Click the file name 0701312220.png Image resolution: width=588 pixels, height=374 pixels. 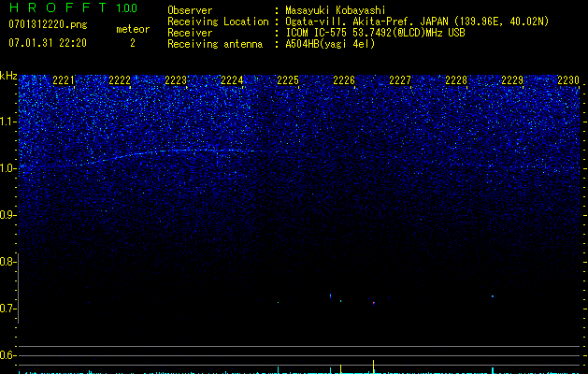click(48, 24)
